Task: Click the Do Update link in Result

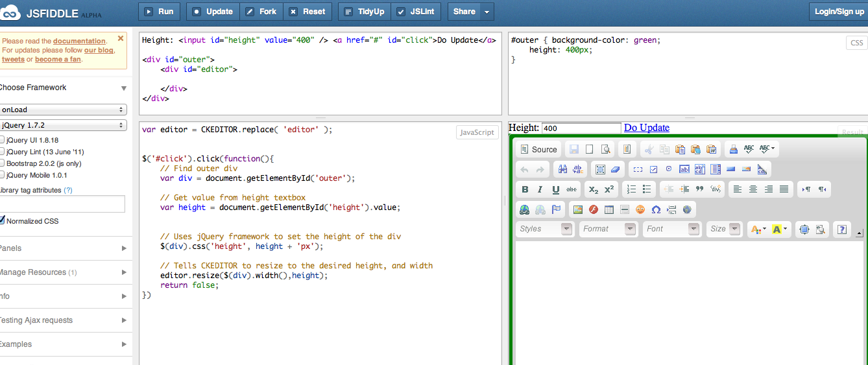Action: (x=647, y=128)
